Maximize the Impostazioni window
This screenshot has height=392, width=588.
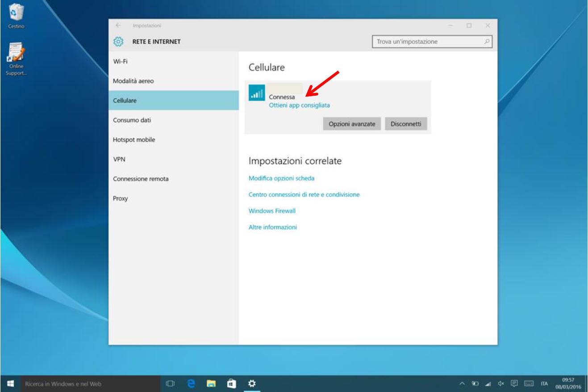coord(469,26)
